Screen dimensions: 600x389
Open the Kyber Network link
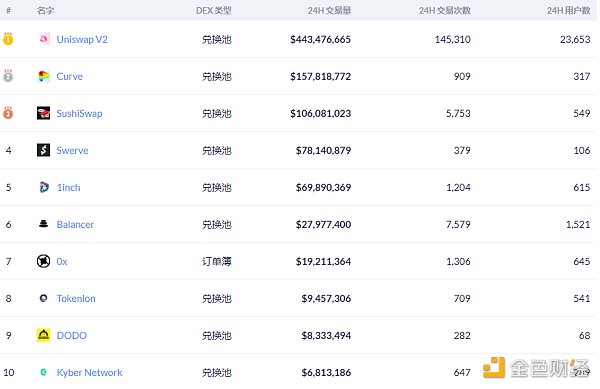tap(89, 373)
